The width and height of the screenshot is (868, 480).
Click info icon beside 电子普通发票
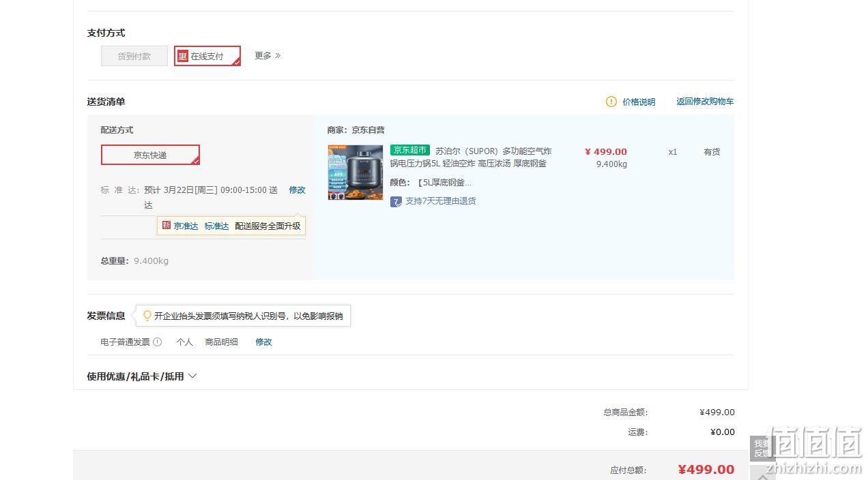[158, 342]
